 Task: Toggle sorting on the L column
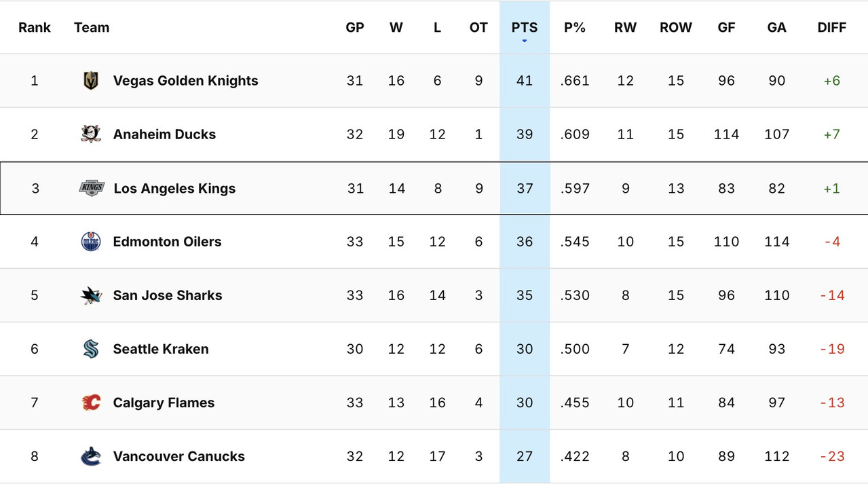click(x=437, y=27)
